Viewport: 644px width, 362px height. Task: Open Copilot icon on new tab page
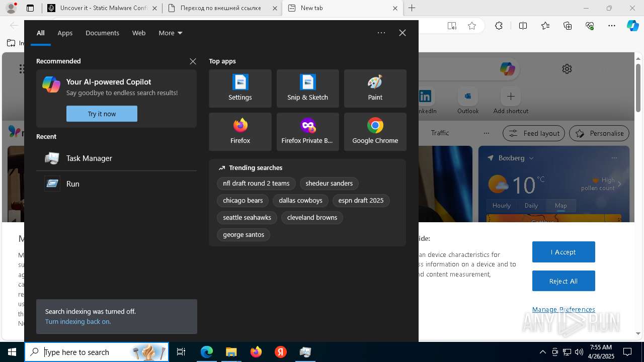coord(507,69)
